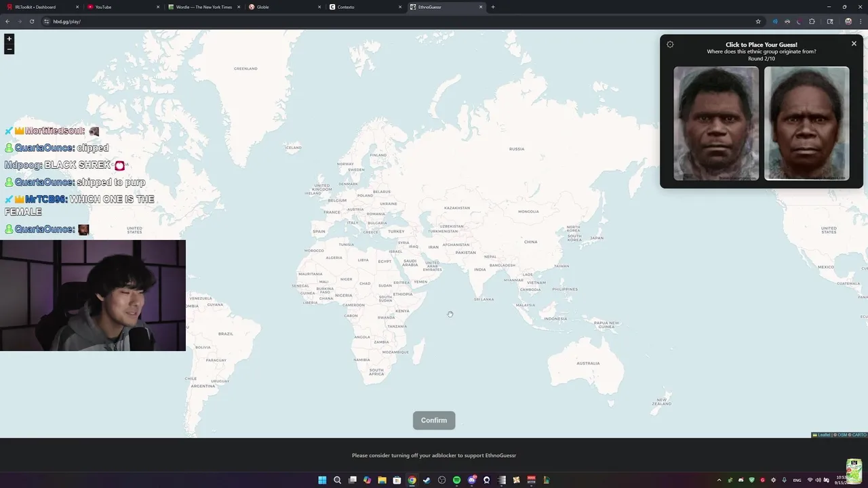This screenshot has height=488, width=868.
Task: Open File Explorer from taskbar
Action: tap(382, 480)
